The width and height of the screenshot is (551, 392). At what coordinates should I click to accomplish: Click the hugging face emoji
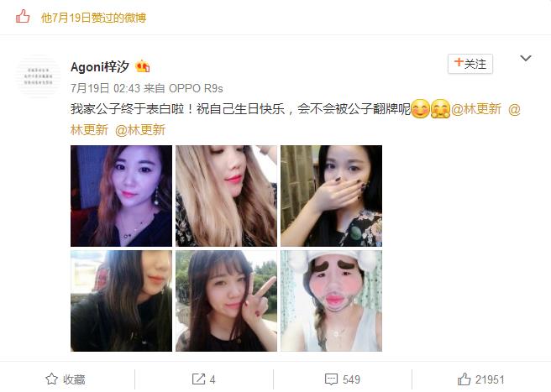pos(440,109)
